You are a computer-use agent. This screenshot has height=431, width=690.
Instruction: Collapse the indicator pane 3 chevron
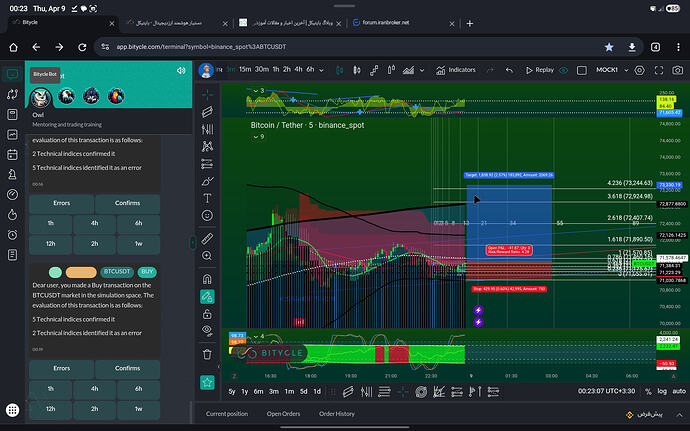[255, 91]
